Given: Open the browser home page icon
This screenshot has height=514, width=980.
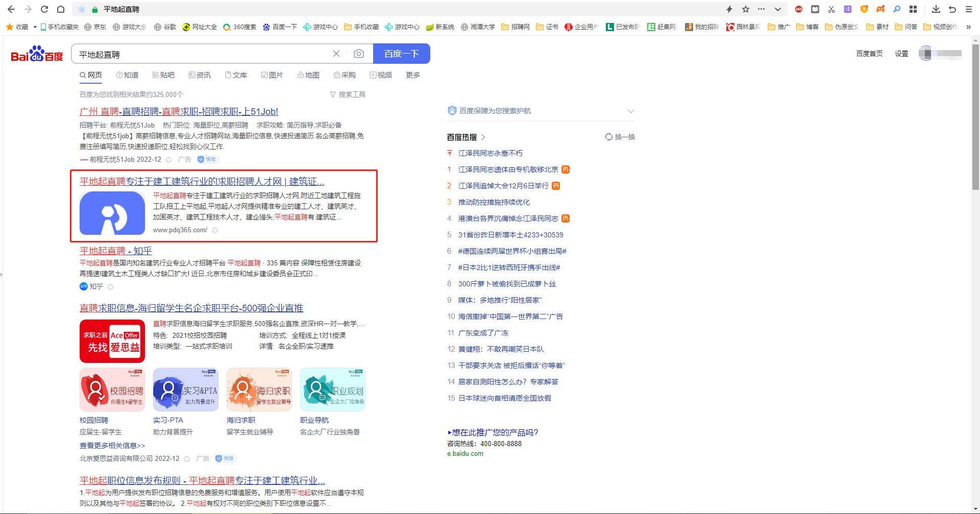Looking at the screenshot, I should [60, 9].
